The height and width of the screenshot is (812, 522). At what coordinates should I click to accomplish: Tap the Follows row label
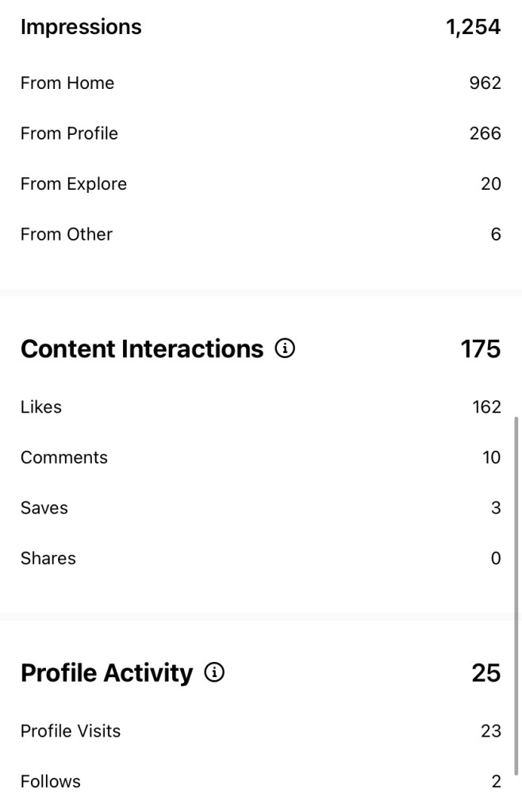coord(51,781)
